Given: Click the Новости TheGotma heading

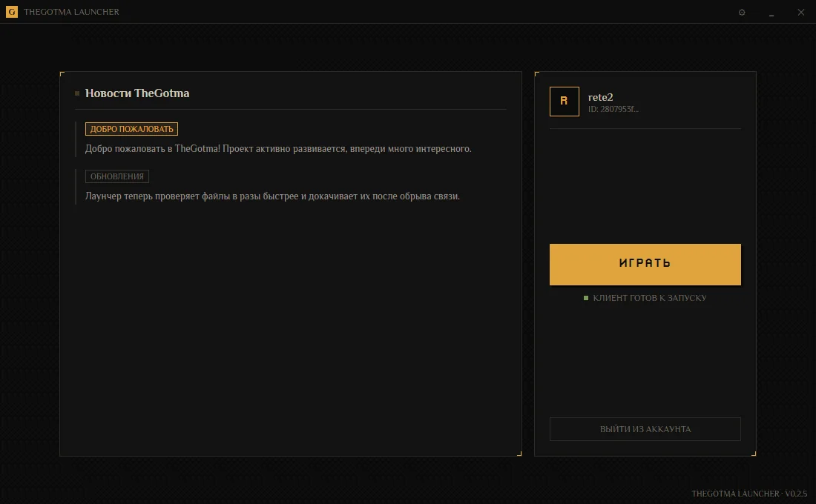Looking at the screenshot, I should (x=137, y=93).
